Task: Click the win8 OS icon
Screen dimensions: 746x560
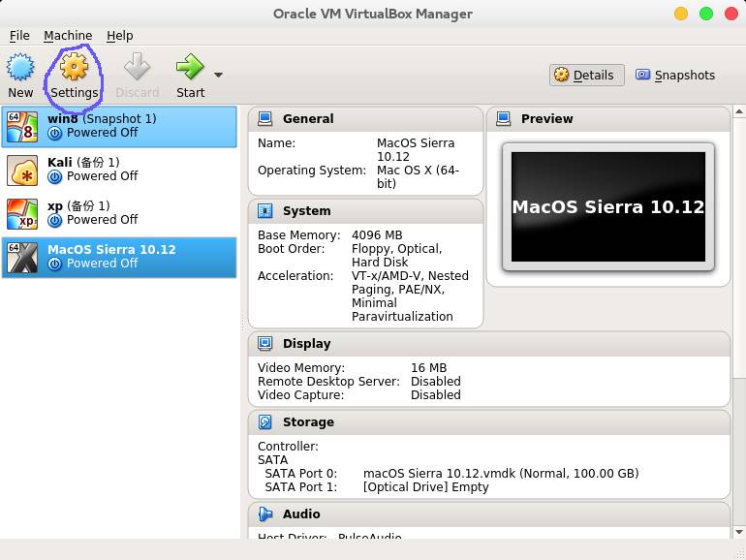Action: pyautogui.click(x=22, y=127)
